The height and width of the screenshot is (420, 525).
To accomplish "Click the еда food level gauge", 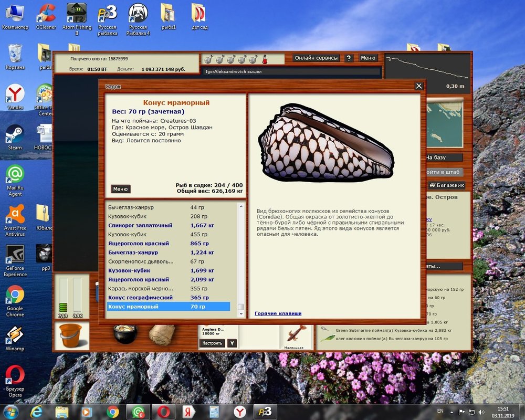I will tap(64, 298).
